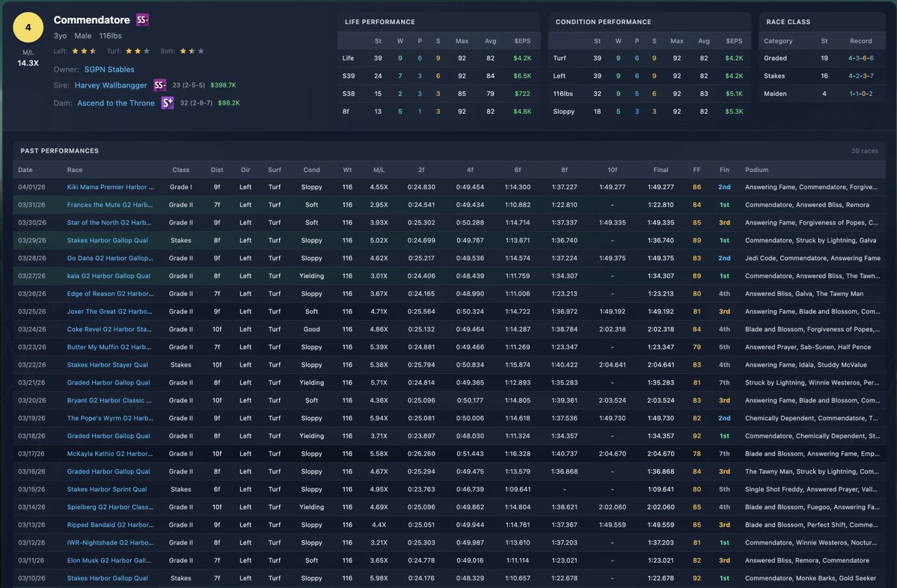Click the Race Class panel title
Image resolution: width=897 pixels, height=588 pixels.
789,22
